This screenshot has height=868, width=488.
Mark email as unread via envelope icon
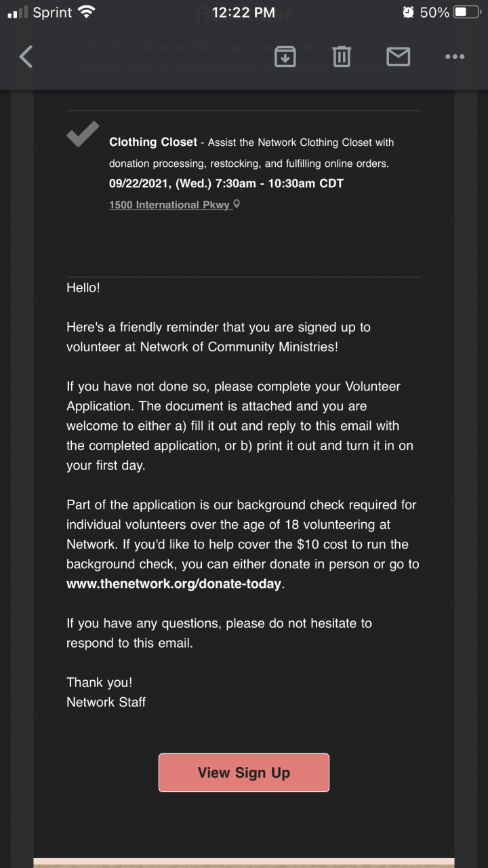[x=398, y=56]
